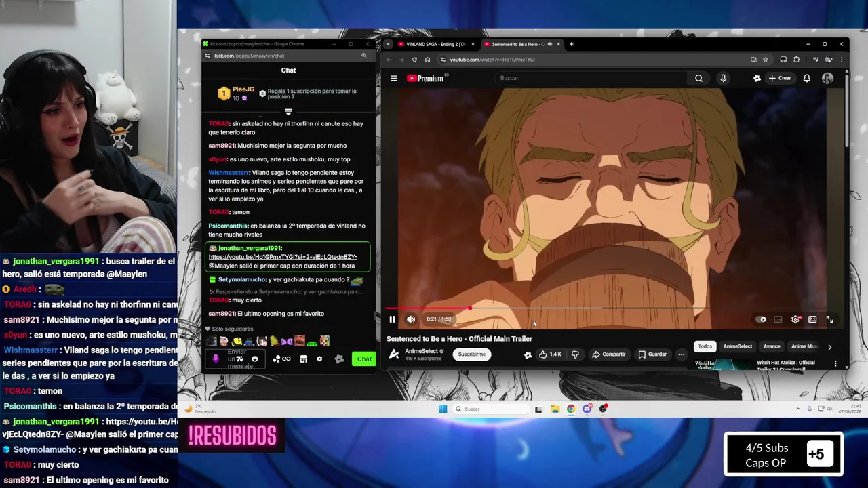Focus the YouTube Buscar search field

pyautogui.click(x=592, y=78)
